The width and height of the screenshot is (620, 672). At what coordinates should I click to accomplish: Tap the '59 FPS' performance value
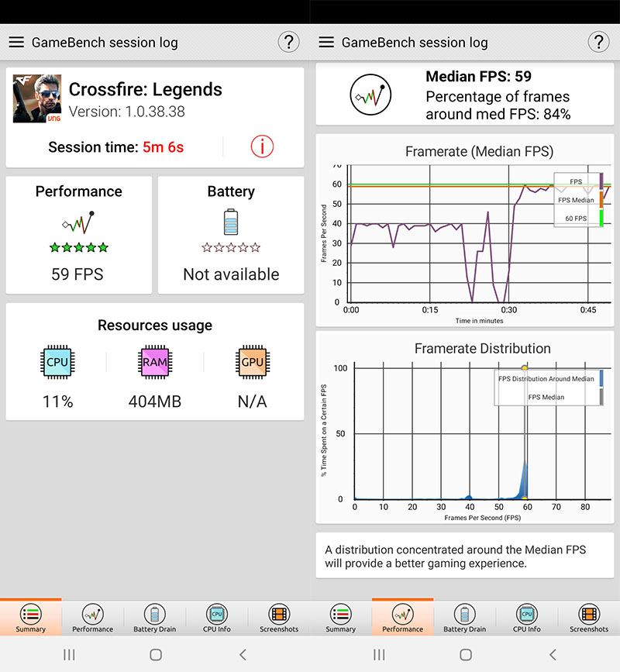click(77, 274)
